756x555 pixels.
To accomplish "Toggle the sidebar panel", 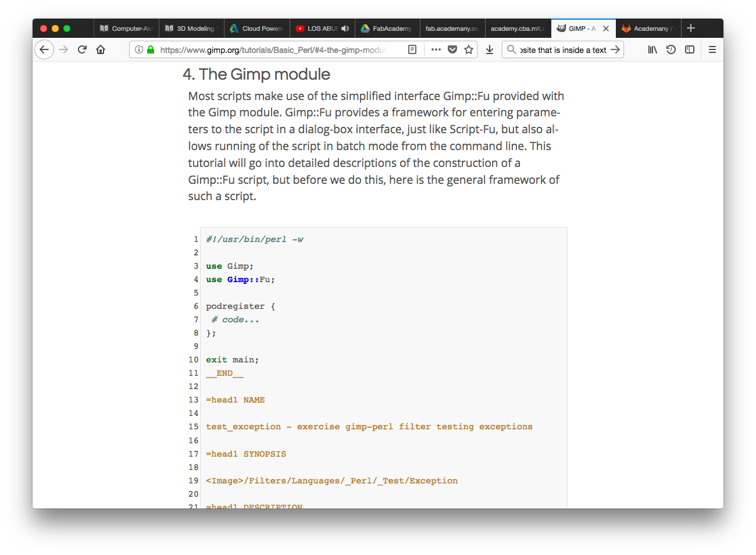I will (x=690, y=50).
